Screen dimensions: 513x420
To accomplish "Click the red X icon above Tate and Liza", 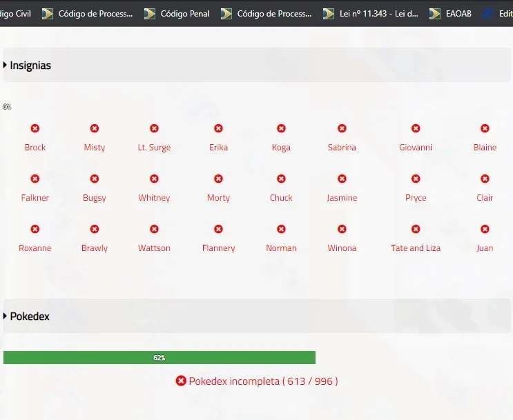I will [416, 229].
